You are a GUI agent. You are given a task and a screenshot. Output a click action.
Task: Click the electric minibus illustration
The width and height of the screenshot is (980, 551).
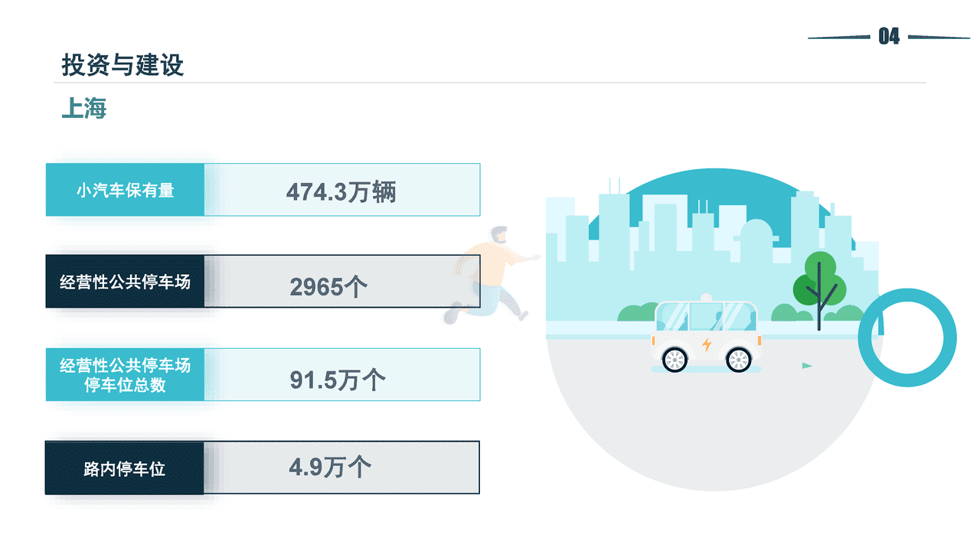[706, 334]
